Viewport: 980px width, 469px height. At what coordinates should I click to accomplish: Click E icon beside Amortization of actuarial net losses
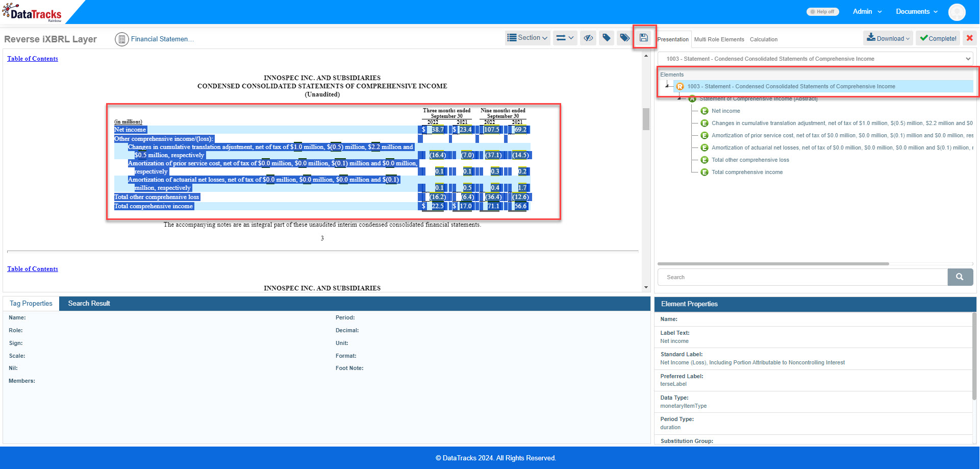click(x=705, y=147)
